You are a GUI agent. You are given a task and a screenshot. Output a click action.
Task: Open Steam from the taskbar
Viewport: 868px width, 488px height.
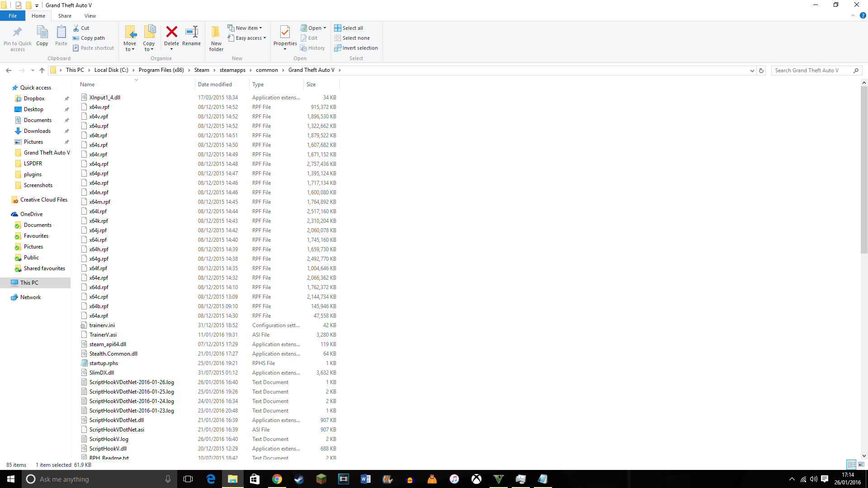point(299,479)
